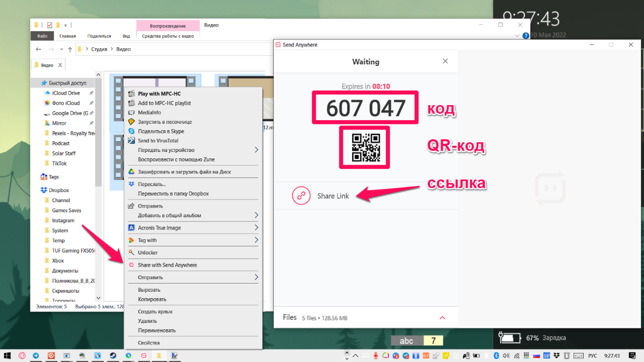Expand the Files list chevron in Send Anywhere
This screenshot has width=644, height=362.
tap(442, 317)
